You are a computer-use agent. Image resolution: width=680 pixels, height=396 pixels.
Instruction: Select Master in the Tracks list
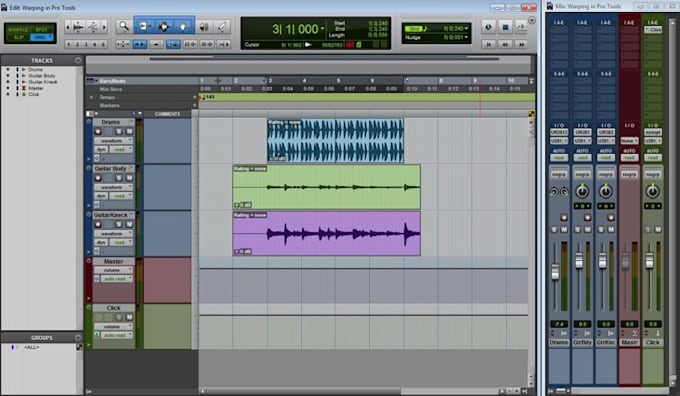pos(36,88)
